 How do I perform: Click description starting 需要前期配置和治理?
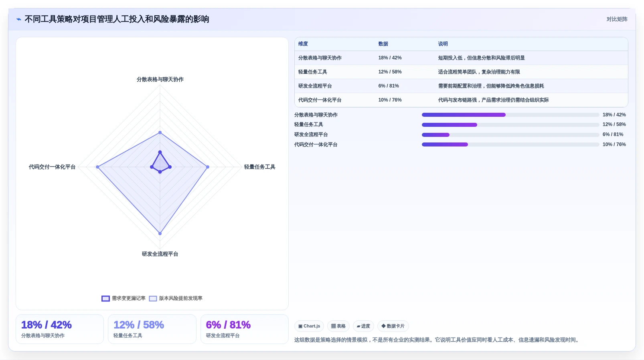(x=491, y=86)
